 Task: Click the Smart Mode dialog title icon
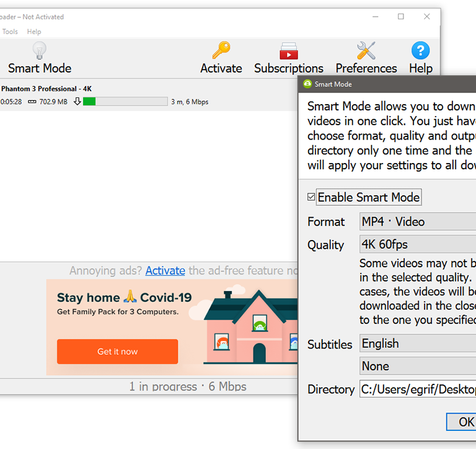pyautogui.click(x=307, y=84)
